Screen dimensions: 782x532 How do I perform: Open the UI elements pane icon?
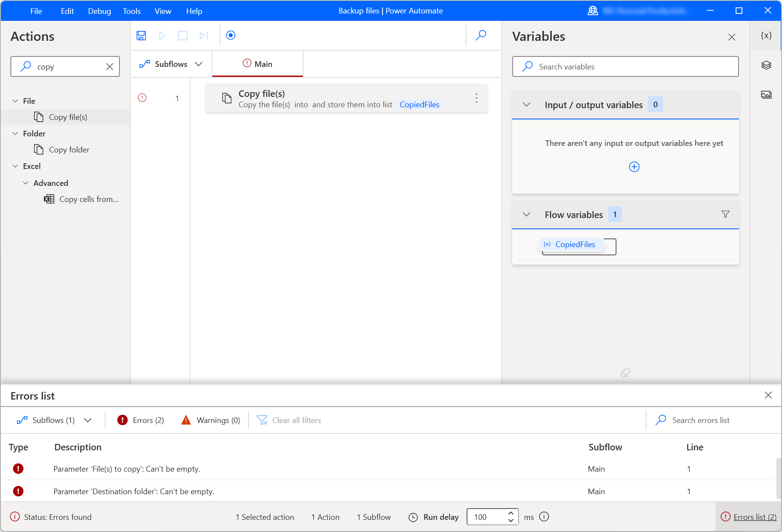tap(766, 65)
